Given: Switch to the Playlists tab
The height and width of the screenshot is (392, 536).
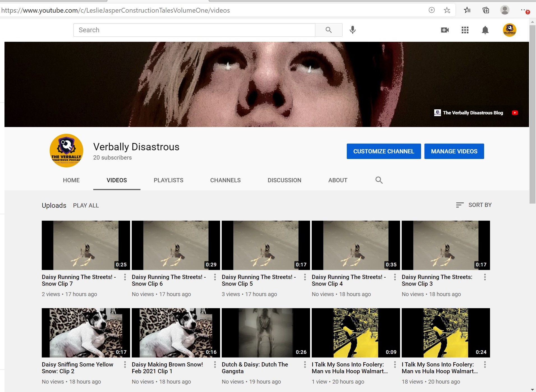Looking at the screenshot, I should (x=168, y=180).
